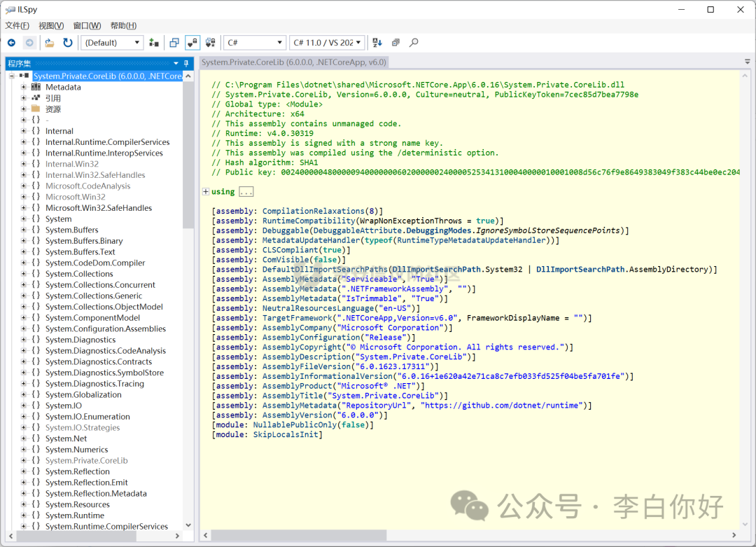Click the manage assembly lists icon
This screenshot has height=547, width=756.
[154, 43]
